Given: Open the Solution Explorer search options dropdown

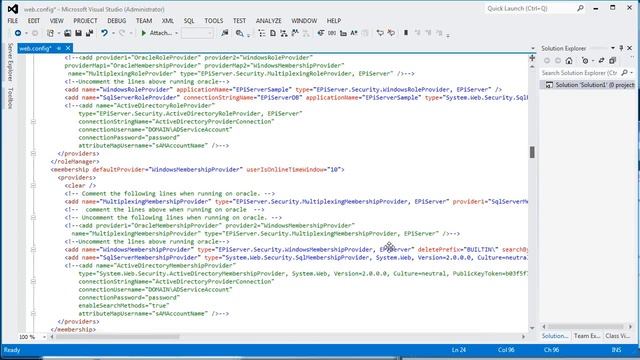Looking at the screenshot, I should (x=631, y=73).
